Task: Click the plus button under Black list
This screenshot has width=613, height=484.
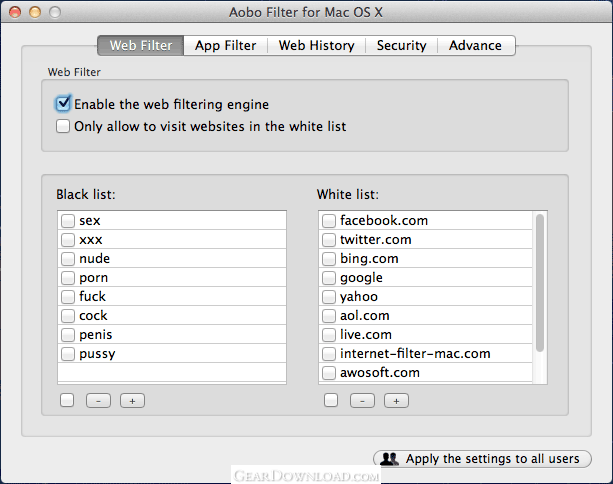Action: tap(133, 401)
